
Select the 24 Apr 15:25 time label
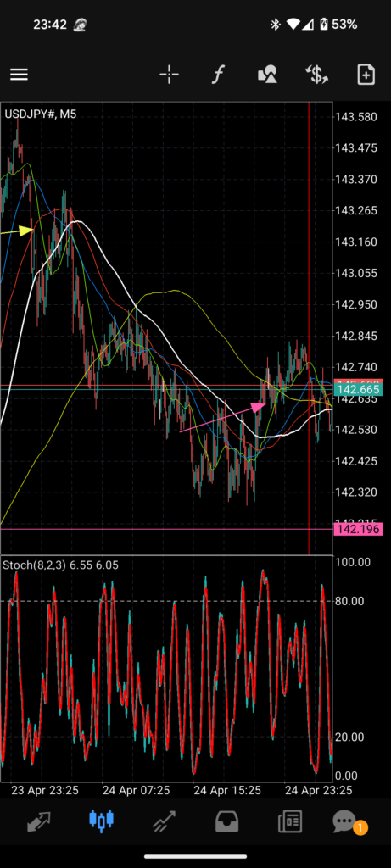pyautogui.click(x=227, y=789)
